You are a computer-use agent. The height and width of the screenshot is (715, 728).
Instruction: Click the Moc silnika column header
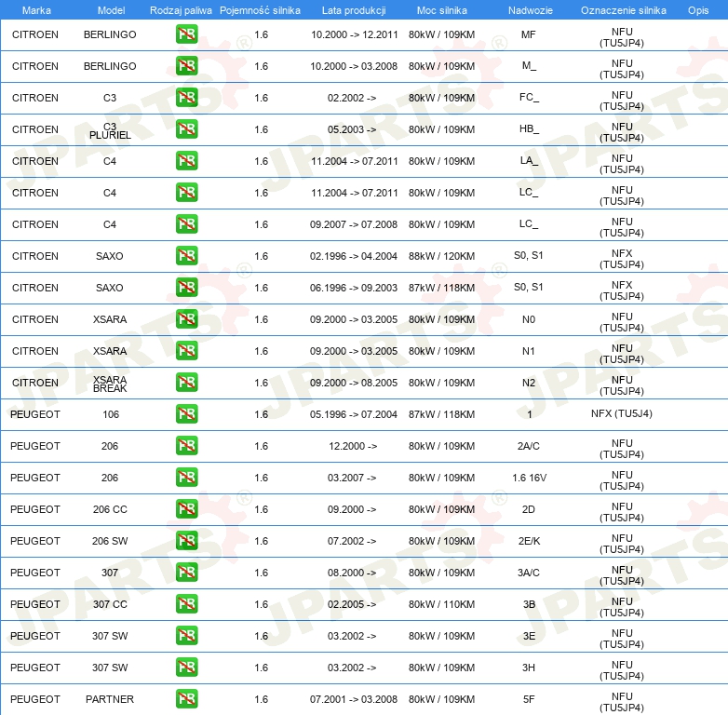pos(441,10)
